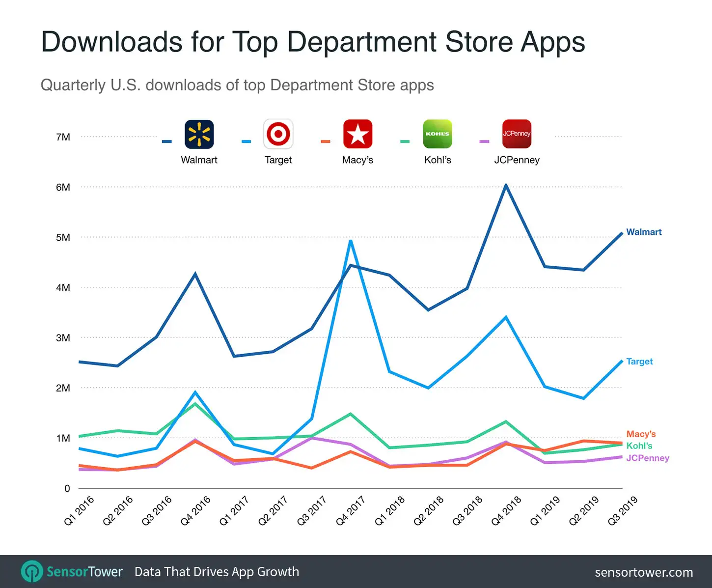
Task: Click the Q2 2016 x-axis label
Action: pos(118,511)
